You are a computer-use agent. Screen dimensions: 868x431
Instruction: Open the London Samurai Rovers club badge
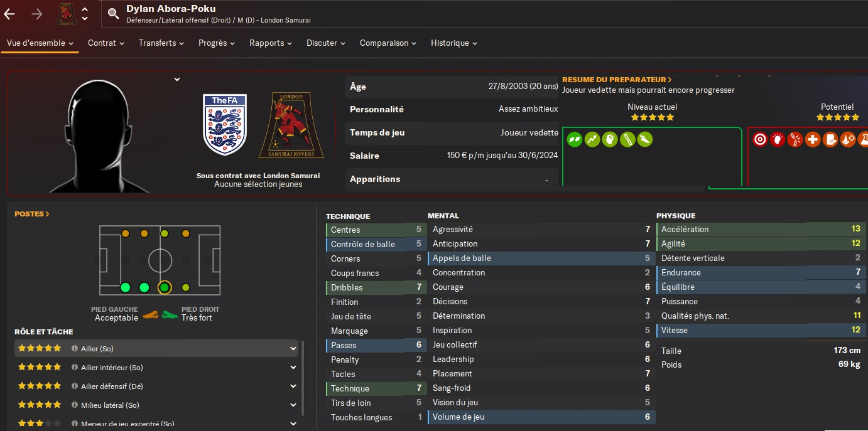(291, 125)
